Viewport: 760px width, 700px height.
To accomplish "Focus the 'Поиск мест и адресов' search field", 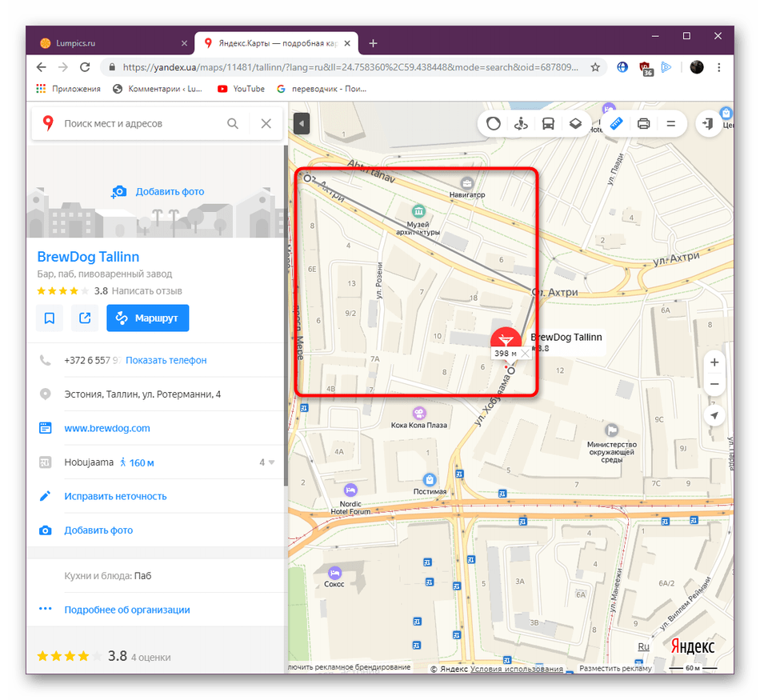I will point(141,124).
